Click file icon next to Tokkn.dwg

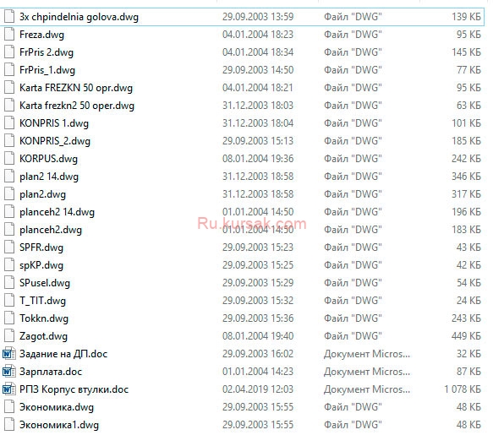(x=9, y=318)
